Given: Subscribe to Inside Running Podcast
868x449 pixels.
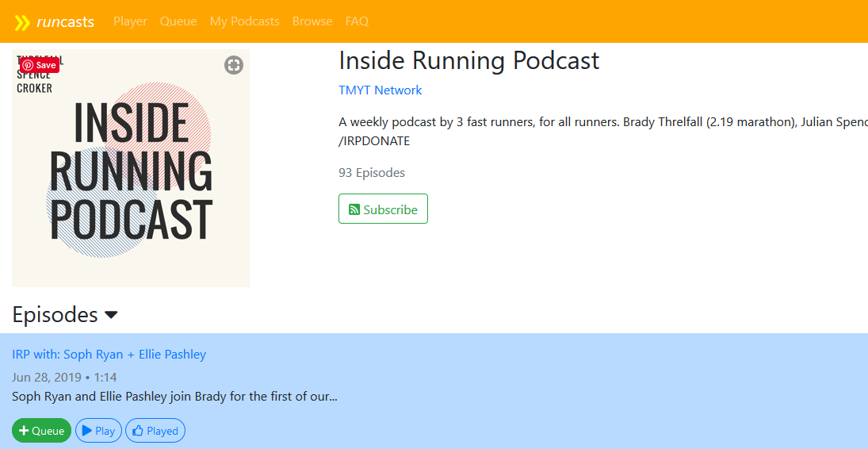Looking at the screenshot, I should pos(383,209).
